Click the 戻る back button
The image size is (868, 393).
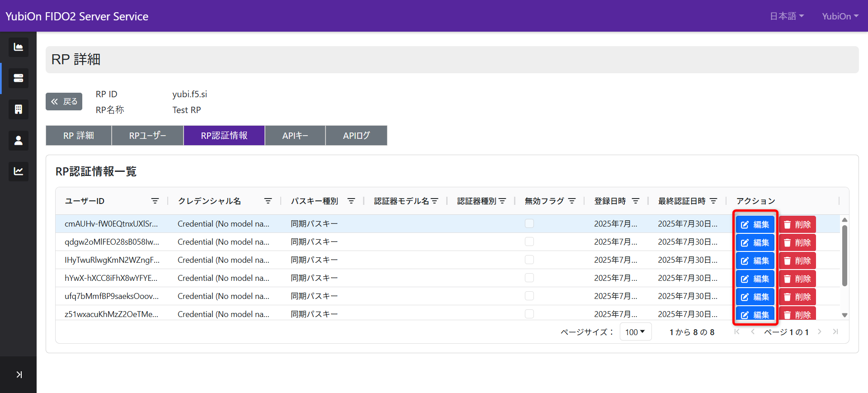64,101
